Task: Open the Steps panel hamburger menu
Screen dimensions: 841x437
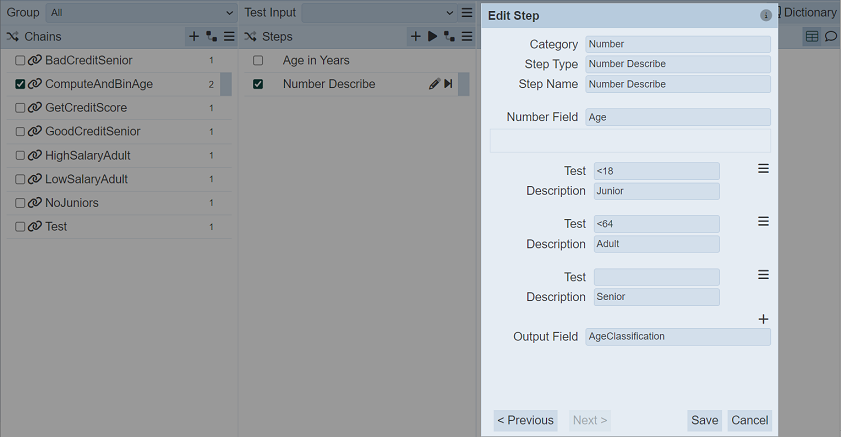Action: tap(466, 36)
